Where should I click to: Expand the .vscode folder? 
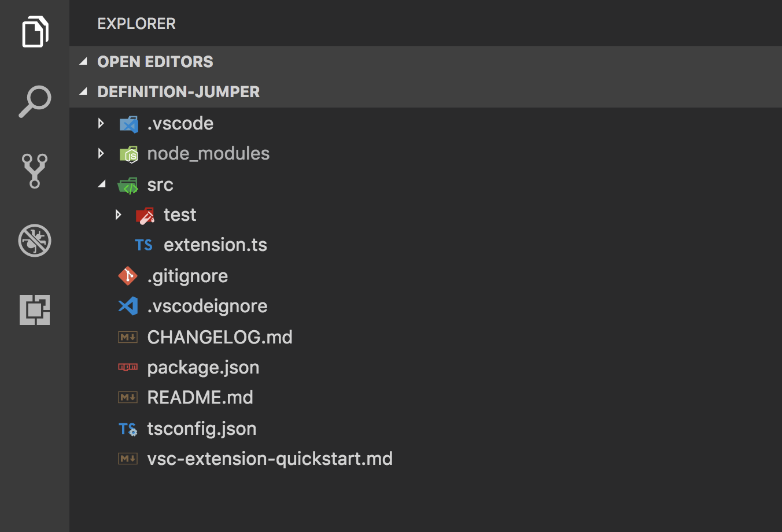(101, 123)
